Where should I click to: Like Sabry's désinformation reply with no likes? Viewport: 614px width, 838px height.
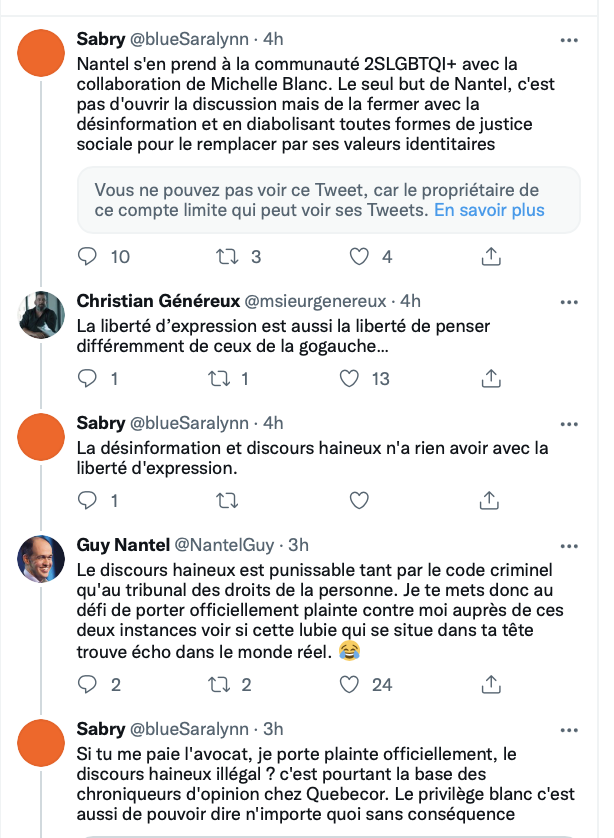[359, 500]
